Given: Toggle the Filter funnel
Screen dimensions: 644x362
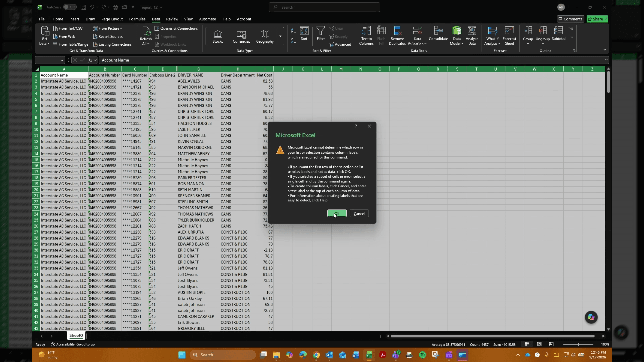Looking at the screenshot, I should [x=321, y=34].
